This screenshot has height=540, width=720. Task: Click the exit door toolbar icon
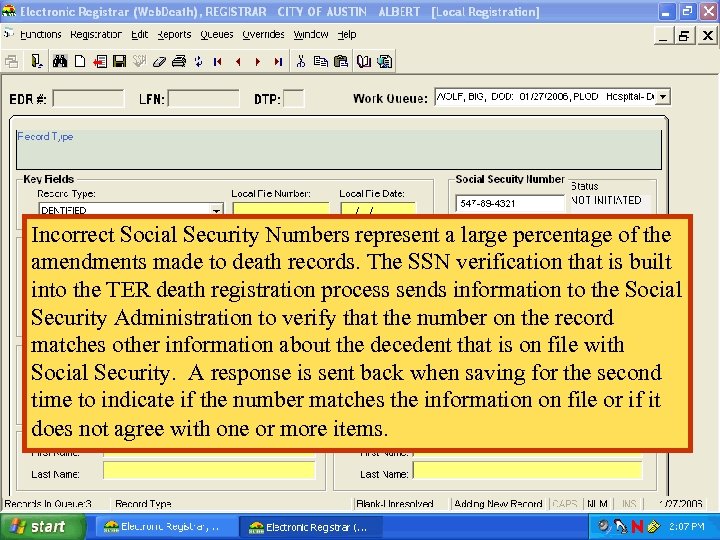click(x=37, y=61)
